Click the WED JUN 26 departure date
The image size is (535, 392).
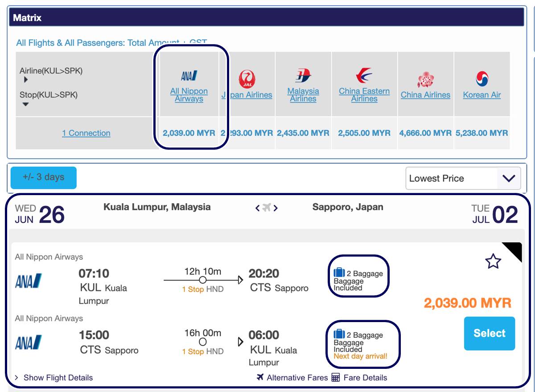40,214
